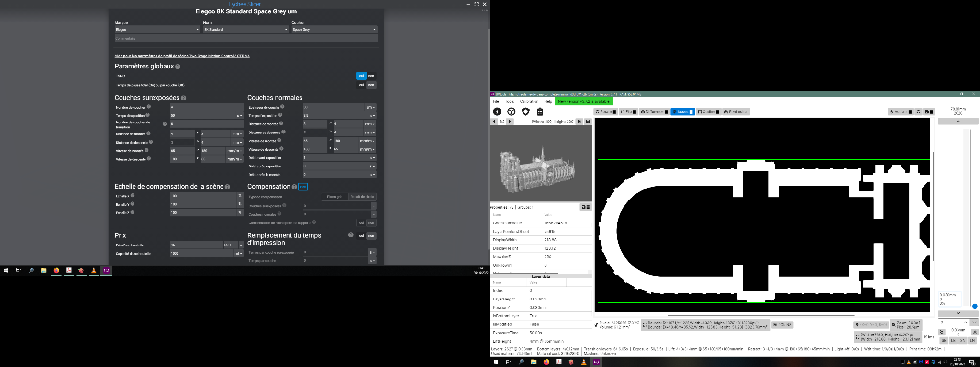This screenshot has width=980, height=367.
Task: Open the EUR currency dropdown for bottle price
Action: (234, 245)
